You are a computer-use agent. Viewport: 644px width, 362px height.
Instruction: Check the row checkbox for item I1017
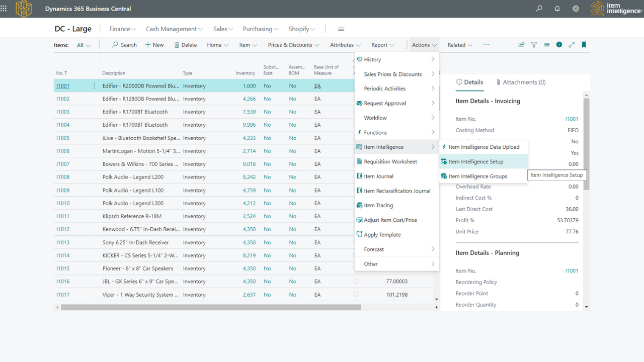[356, 295]
